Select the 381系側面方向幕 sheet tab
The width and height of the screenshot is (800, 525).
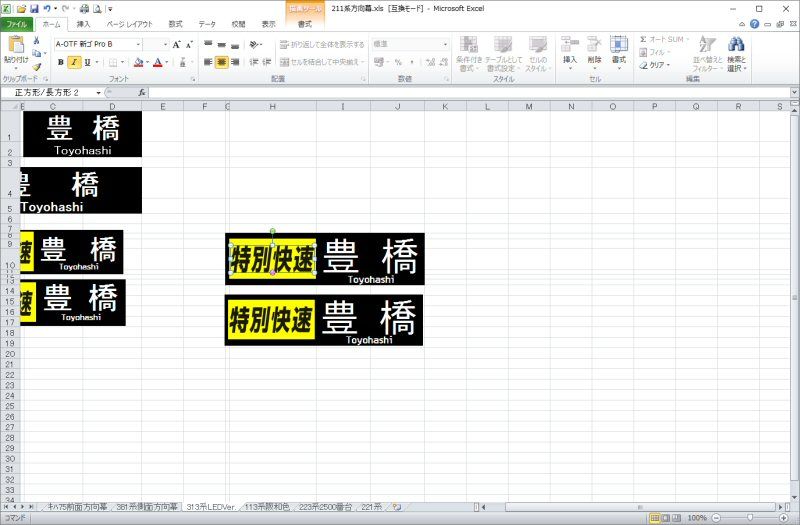[x=146, y=507]
